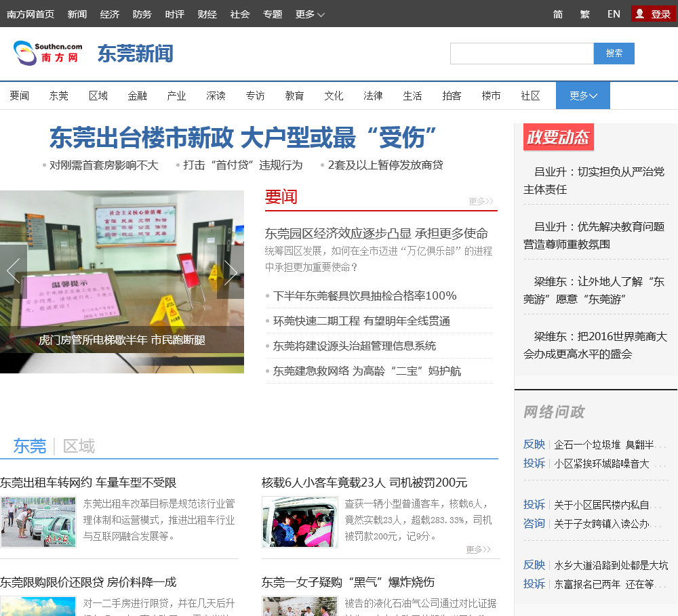This screenshot has width=678, height=616.
Task: Select 法律 navigation tab
Action: tap(373, 96)
